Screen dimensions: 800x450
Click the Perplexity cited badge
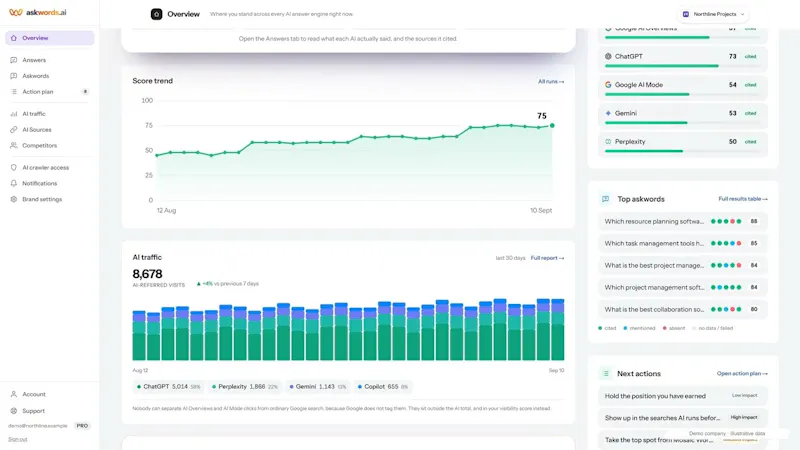tap(751, 142)
